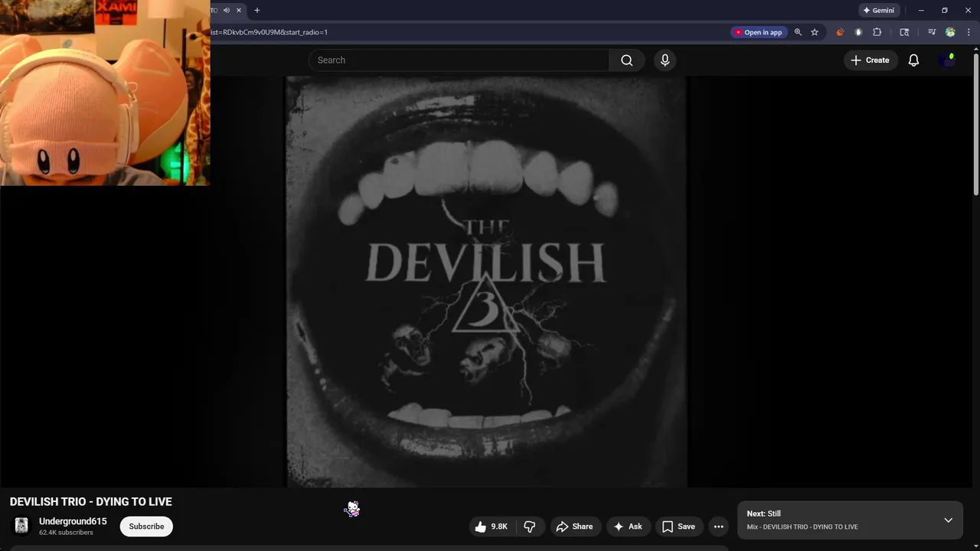Open the orange extension icon
Image resolution: width=980 pixels, height=551 pixels.
840,32
